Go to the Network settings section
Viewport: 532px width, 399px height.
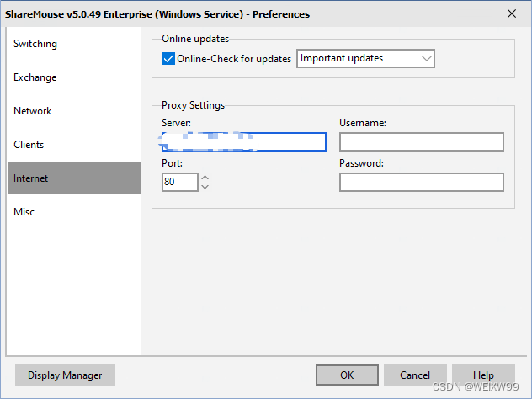pyautogui.click(x=74, y=111)
